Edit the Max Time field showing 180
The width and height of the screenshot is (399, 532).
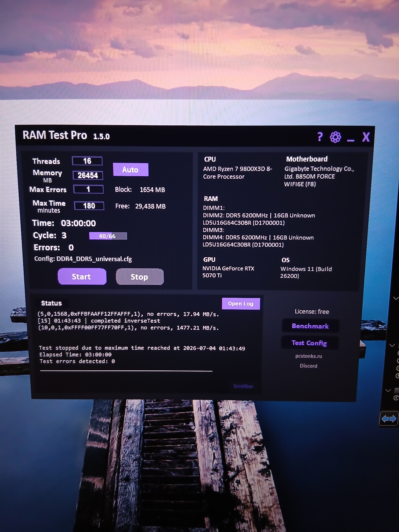tap(89, 206)
